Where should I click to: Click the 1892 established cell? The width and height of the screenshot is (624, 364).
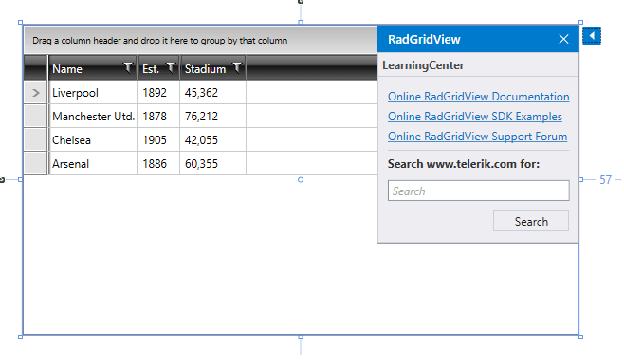click(158, 93)
